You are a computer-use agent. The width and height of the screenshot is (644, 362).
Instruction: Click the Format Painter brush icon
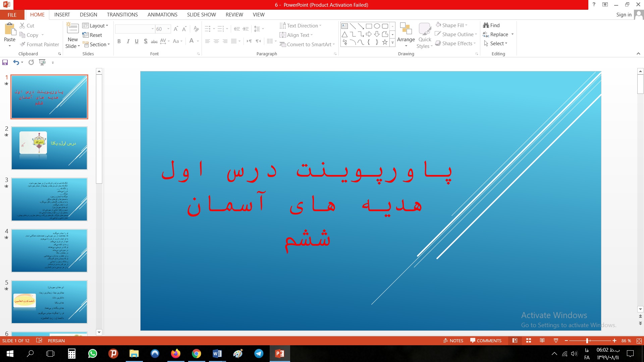coord(22,44)
